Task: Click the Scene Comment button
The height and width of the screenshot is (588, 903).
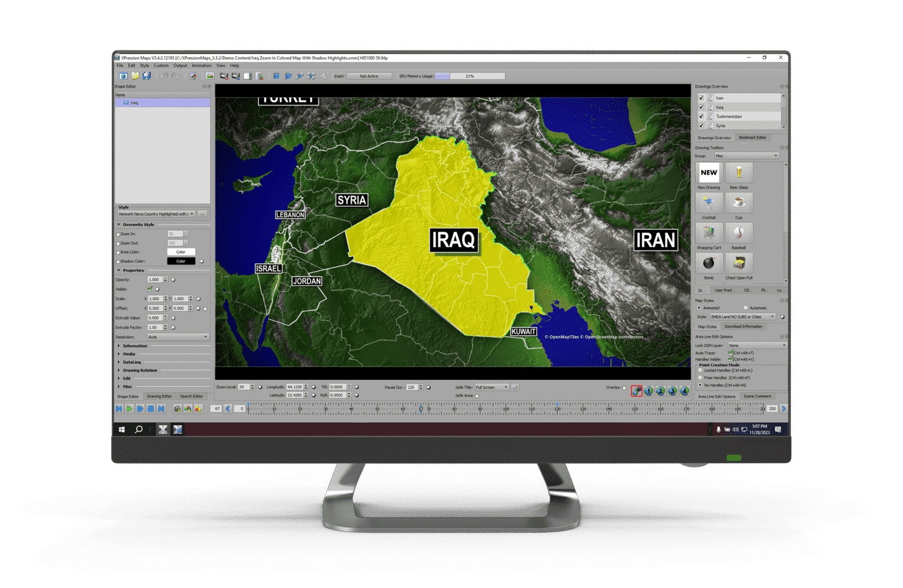Action: coord(758,396)
